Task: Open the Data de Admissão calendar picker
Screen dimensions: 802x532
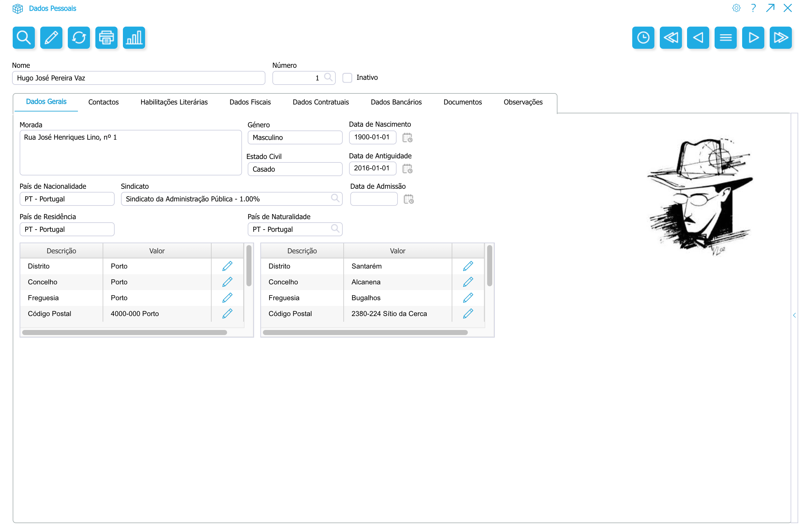Action: point(408,199)
